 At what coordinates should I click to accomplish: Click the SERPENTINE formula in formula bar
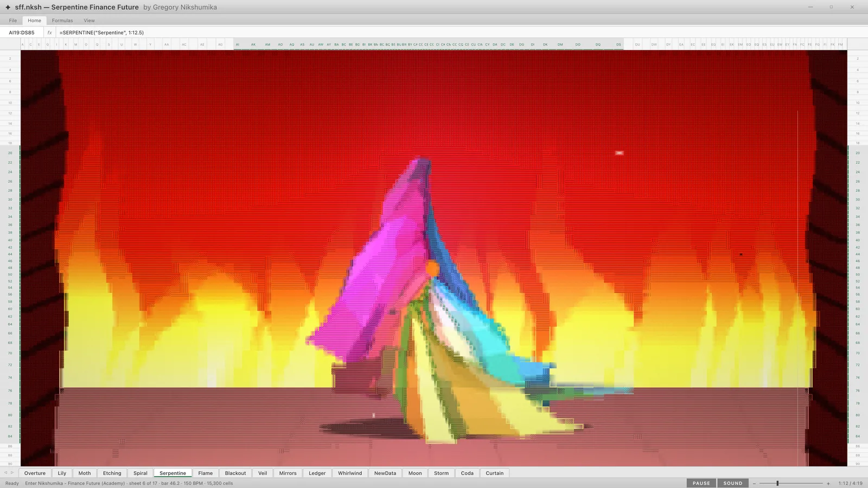click(x=102, y=33)
